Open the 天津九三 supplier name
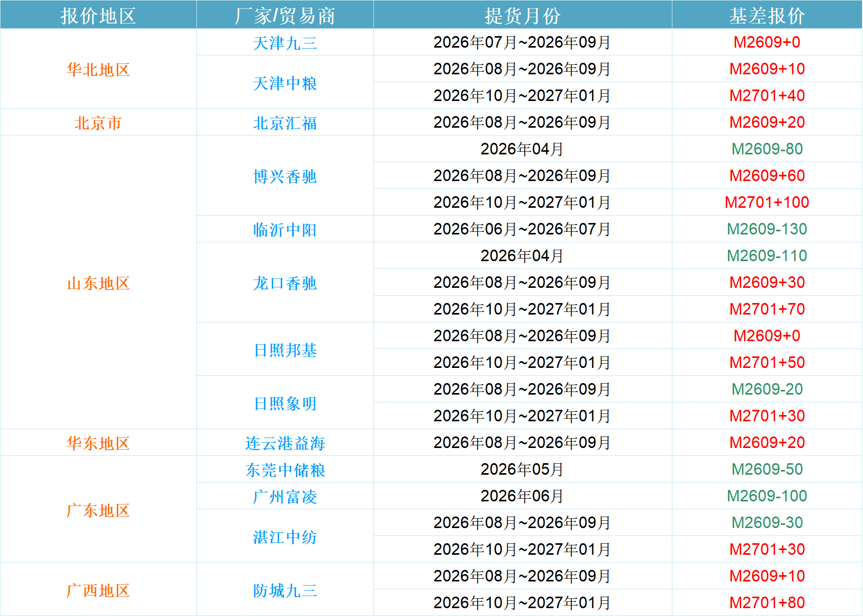Image resolution: width=863 pixels, height=616 pixels. point(285,43)
